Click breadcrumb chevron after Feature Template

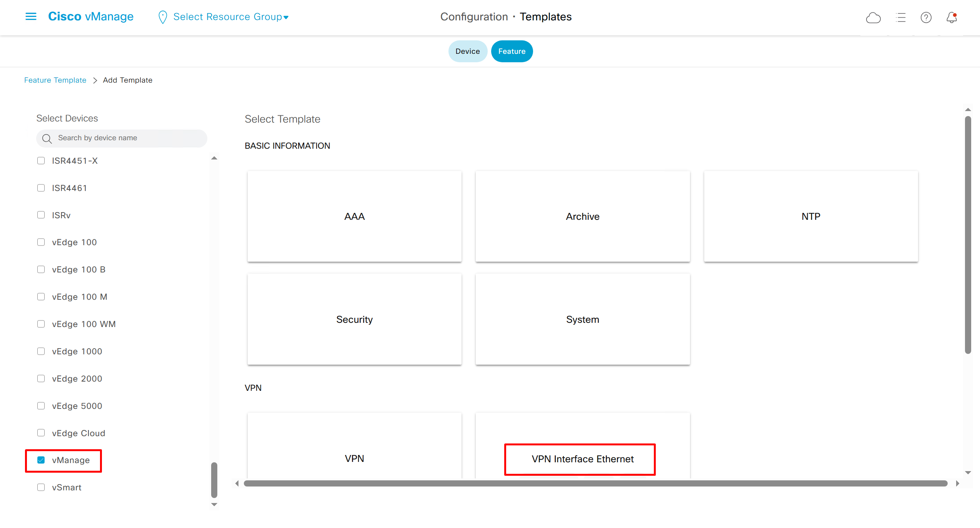[95, 80]
